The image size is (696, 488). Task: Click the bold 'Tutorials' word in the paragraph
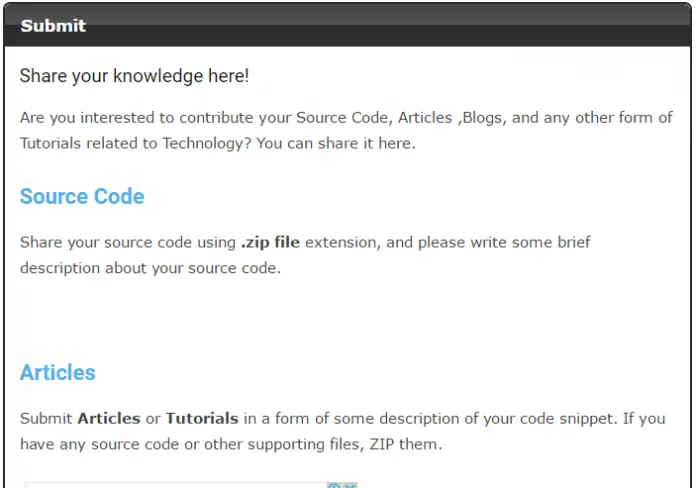click(x=202, y=418)
